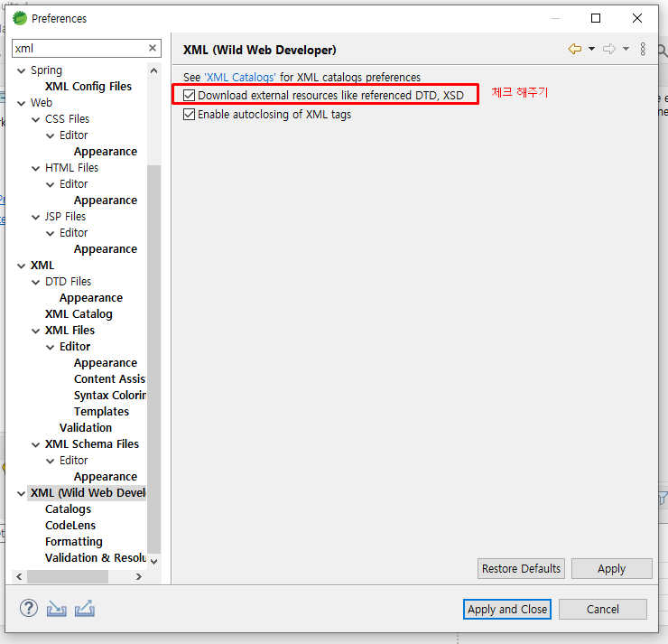Click the Cancel button
Viewport: 668px width, 644px height.
click(602, 609)
